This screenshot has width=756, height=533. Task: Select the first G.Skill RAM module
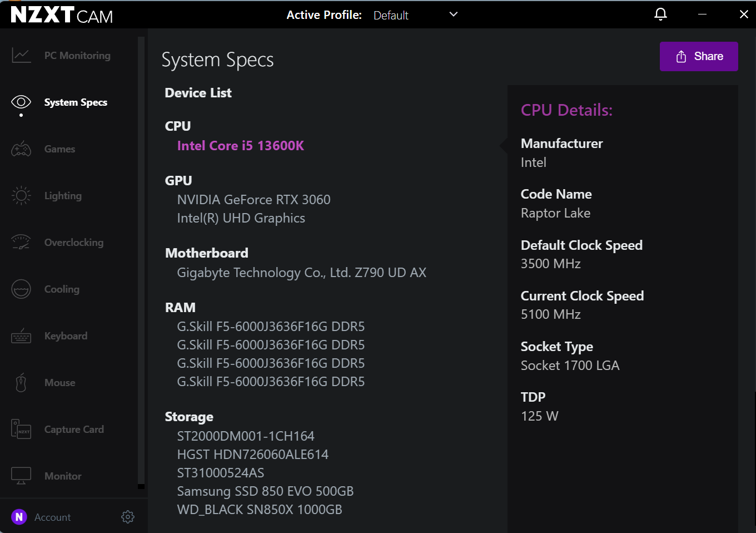pyautogui.click(x=271, y=327)
